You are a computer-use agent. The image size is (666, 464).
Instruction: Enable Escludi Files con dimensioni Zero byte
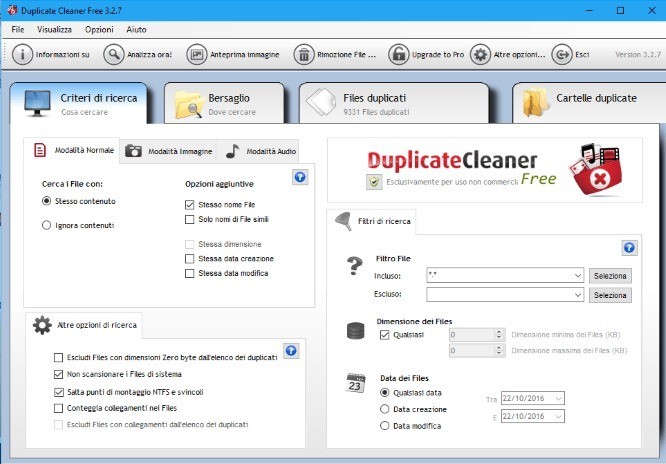coord(59,358)
